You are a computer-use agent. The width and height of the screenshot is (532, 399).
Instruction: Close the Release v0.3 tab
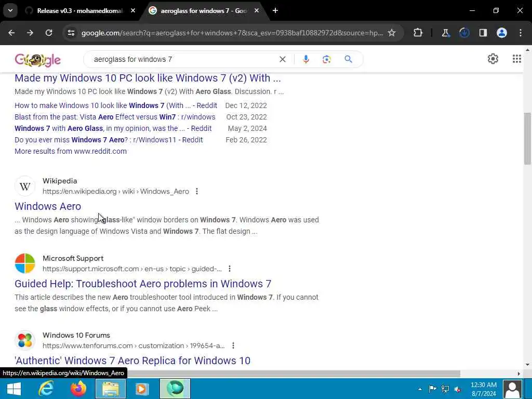133,11
